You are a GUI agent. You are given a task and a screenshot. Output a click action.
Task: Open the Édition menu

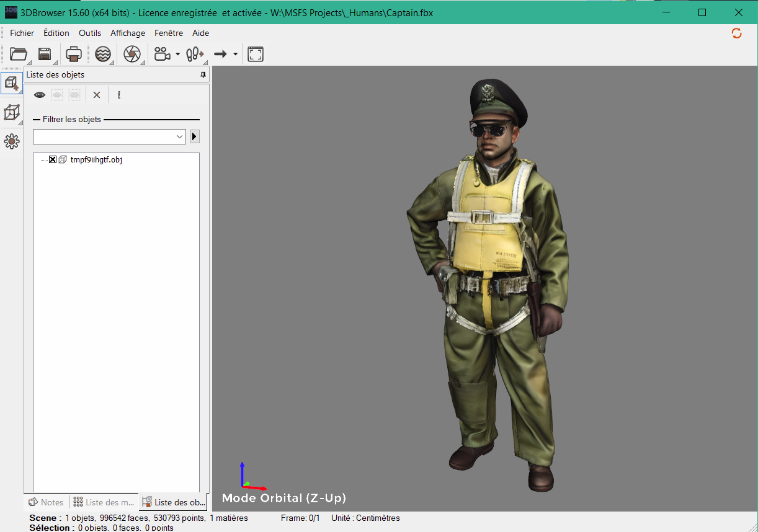click(x=56, y=33)
